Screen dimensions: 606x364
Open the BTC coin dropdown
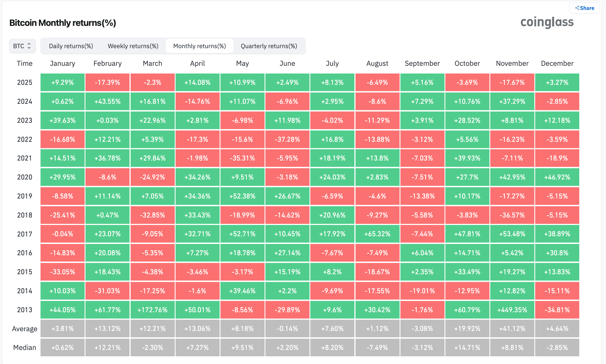click(x=22, y=46)
